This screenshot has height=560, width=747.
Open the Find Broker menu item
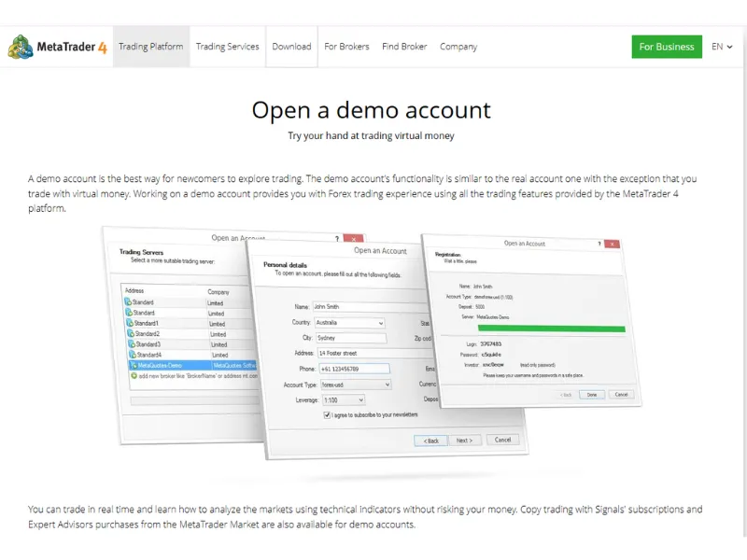(x=404, y=47)
